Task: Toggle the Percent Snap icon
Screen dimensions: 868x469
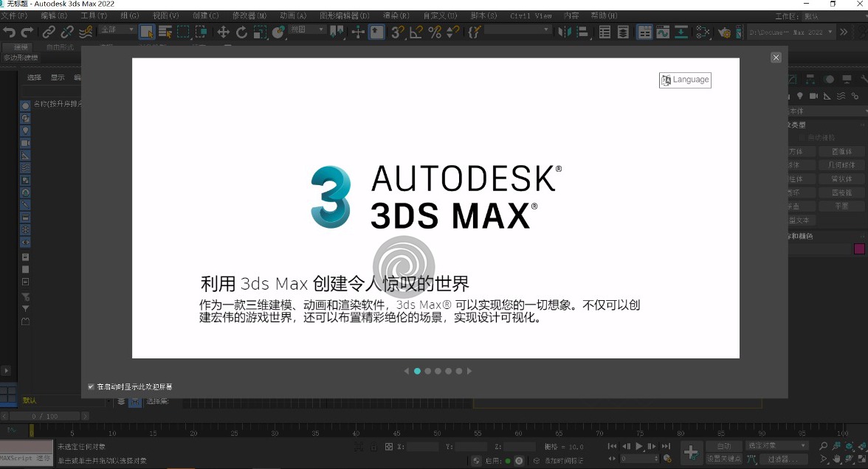Action: coord(435,32)
